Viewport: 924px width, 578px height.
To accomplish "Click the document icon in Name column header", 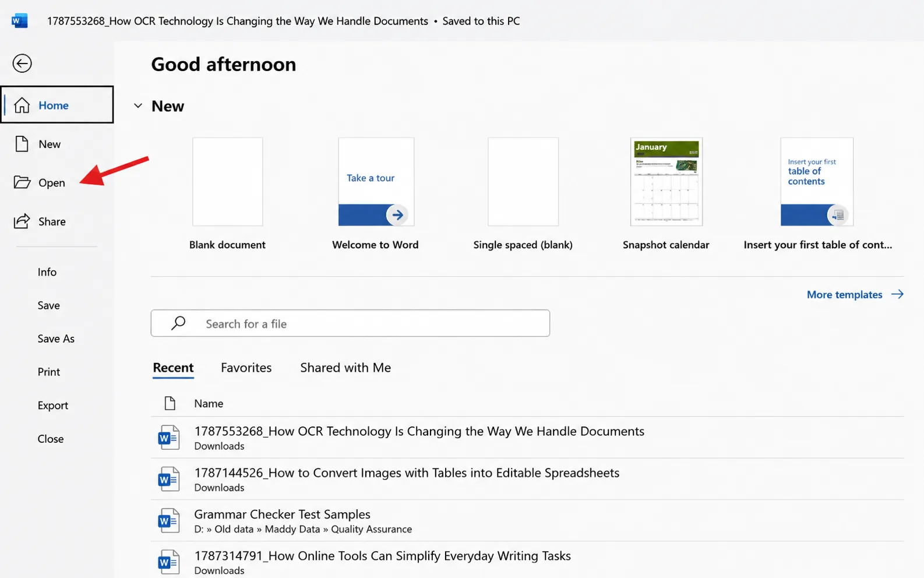I will click(x=170, y=403).
